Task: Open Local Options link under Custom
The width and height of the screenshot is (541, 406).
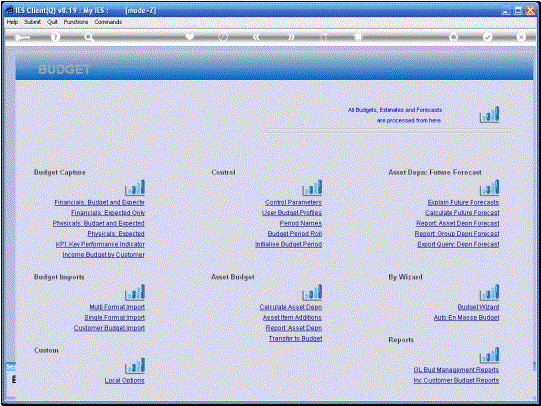Action: coord(125,380)
